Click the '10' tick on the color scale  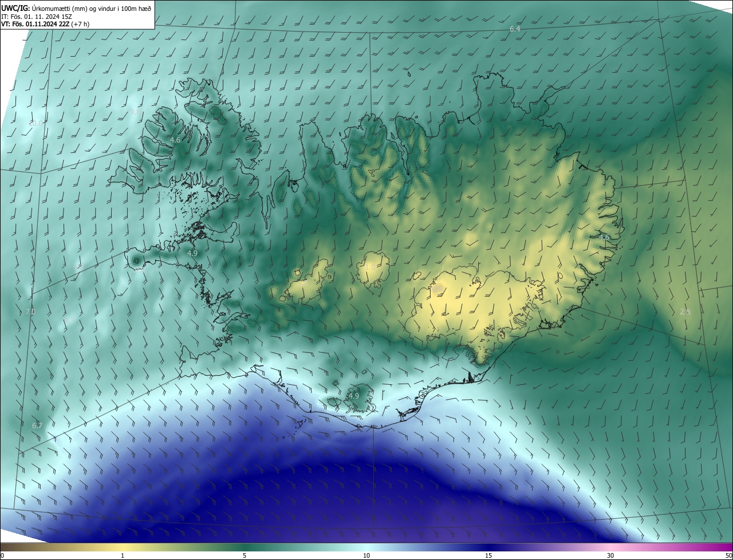click(x=366, y=556)
